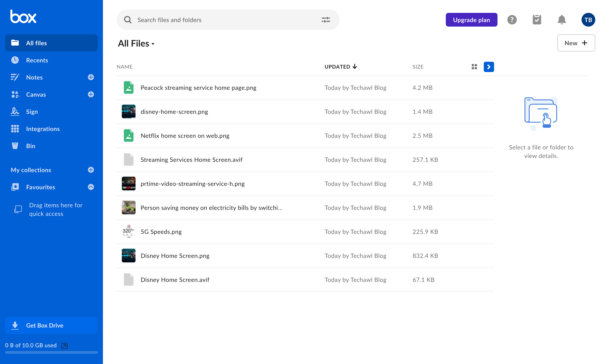Open search filter options
Image resolution: width=609 pixels, height=364 pixels.
pos(326,20)
